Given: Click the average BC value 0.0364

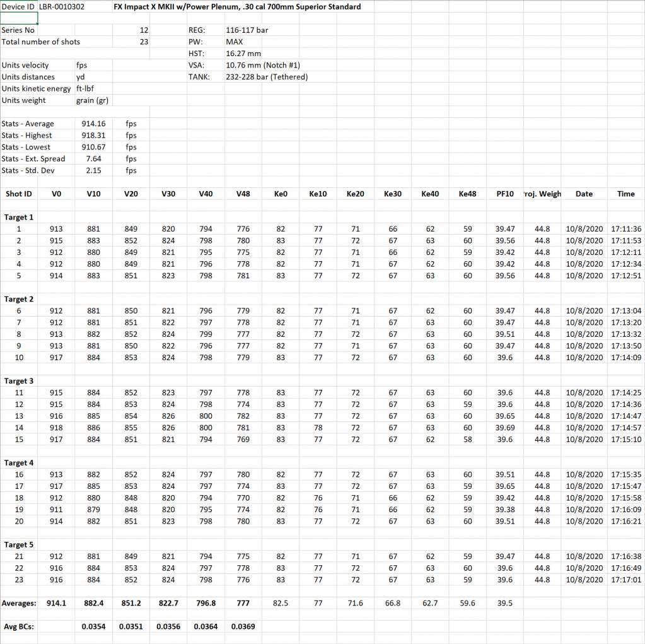Looking at the screenshot, I should tap(206, 626).
